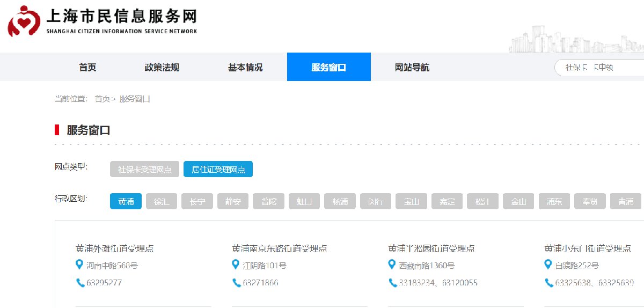The height and width of the screenshot is (308, 644).
Task: Select 社保卡受理网点 outlet type
Action: pos(145,169)
